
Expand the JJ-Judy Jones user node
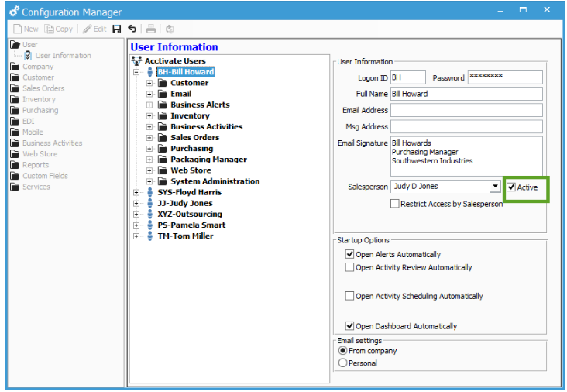[x=136, y=203]
